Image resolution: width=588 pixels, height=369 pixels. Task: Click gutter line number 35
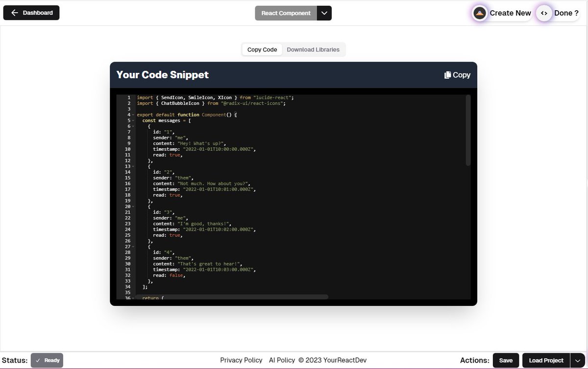[x=127, y=293]
